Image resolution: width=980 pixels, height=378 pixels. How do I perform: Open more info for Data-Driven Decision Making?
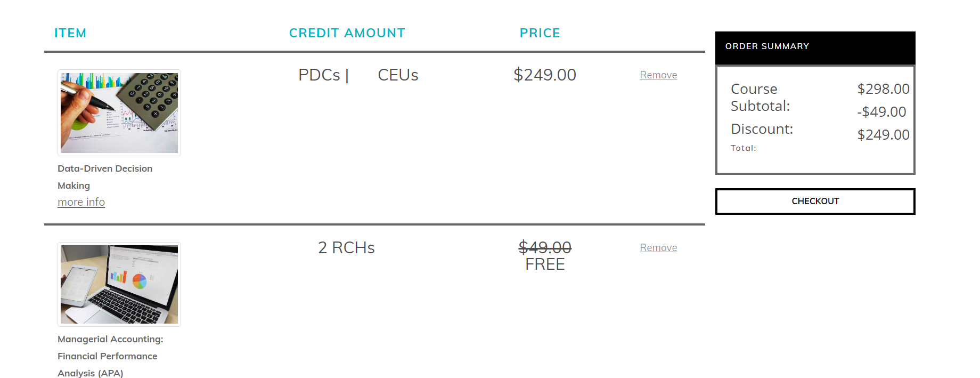81,202
